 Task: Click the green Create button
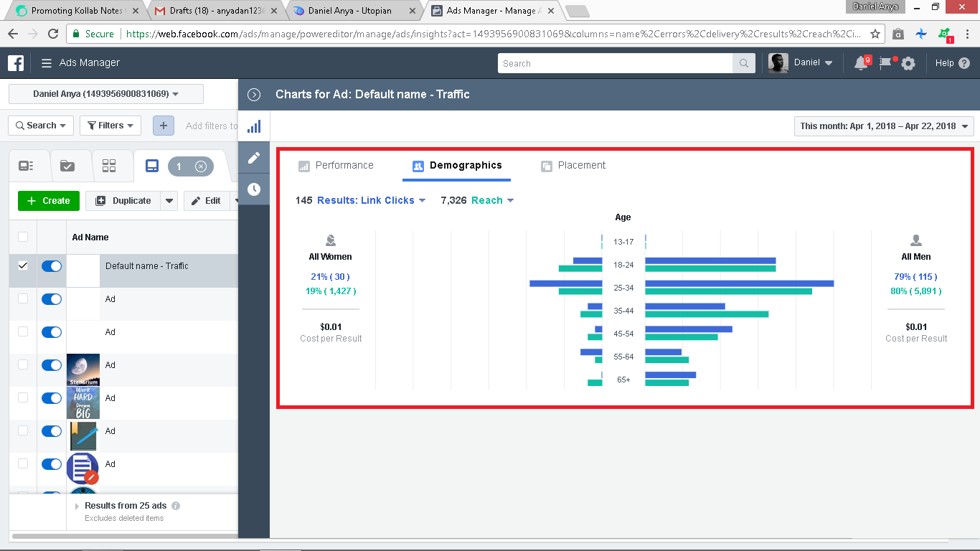coord(48,201)
